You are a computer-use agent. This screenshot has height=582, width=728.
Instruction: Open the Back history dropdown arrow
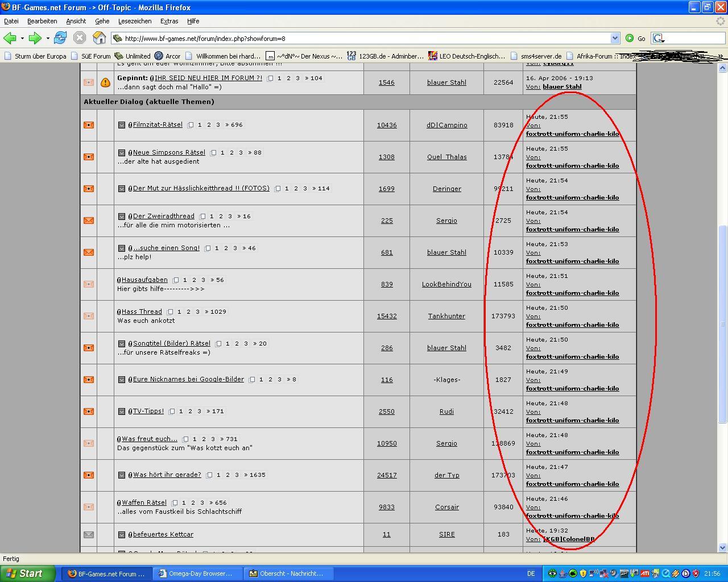pos(22,38)
